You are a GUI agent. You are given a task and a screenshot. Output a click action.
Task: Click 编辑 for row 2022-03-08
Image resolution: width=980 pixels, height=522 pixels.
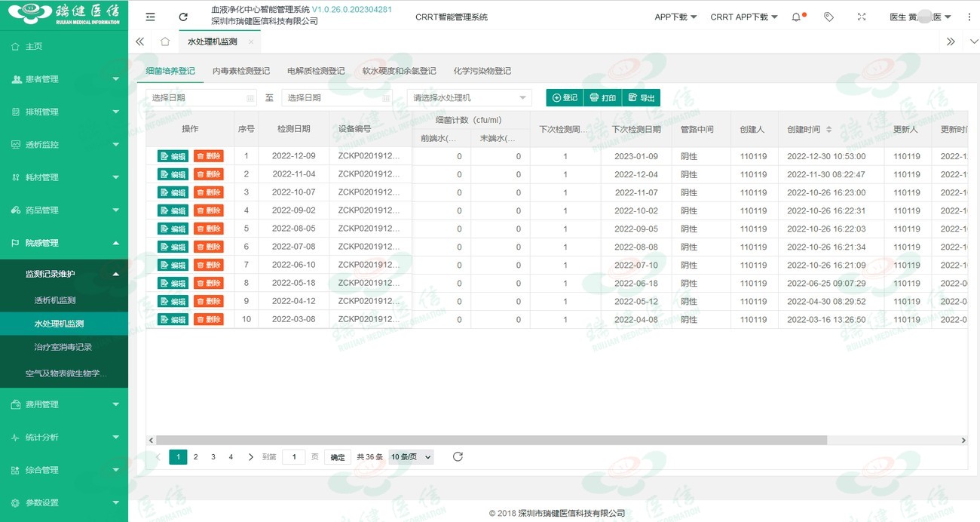tap(173, 319)
